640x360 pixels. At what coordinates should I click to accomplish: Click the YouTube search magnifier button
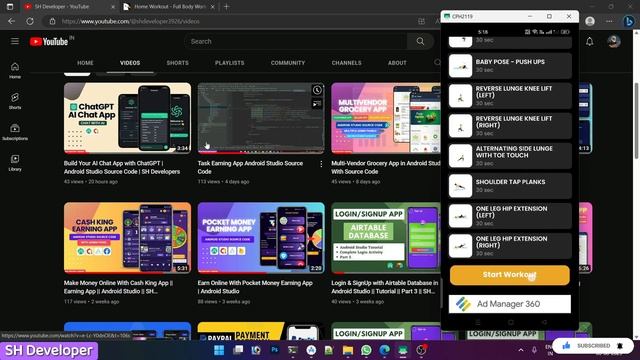[420, 41]
